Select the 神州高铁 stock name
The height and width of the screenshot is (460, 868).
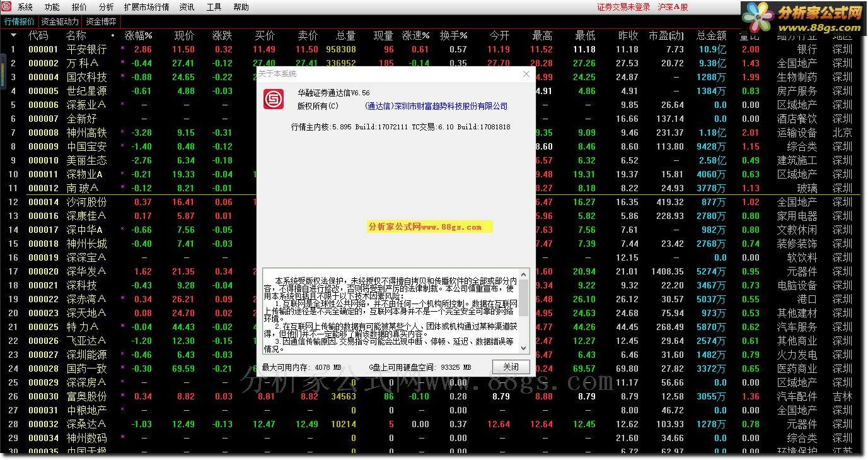(x=87, y=133)
